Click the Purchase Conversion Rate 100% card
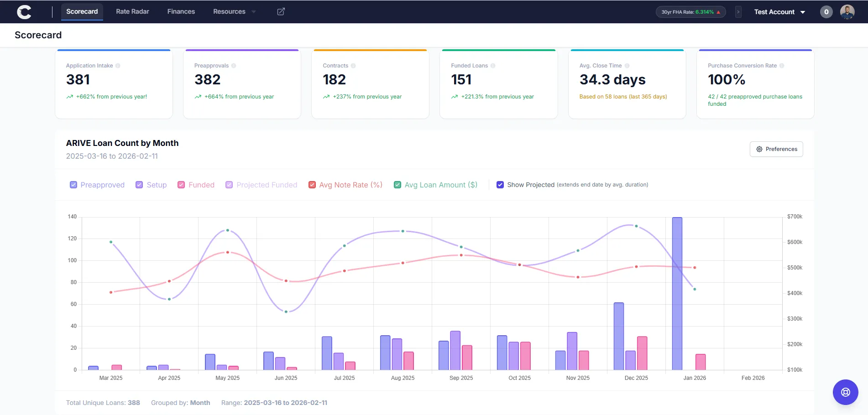Screen dimensions: 868x415 (x=755, y=84)
